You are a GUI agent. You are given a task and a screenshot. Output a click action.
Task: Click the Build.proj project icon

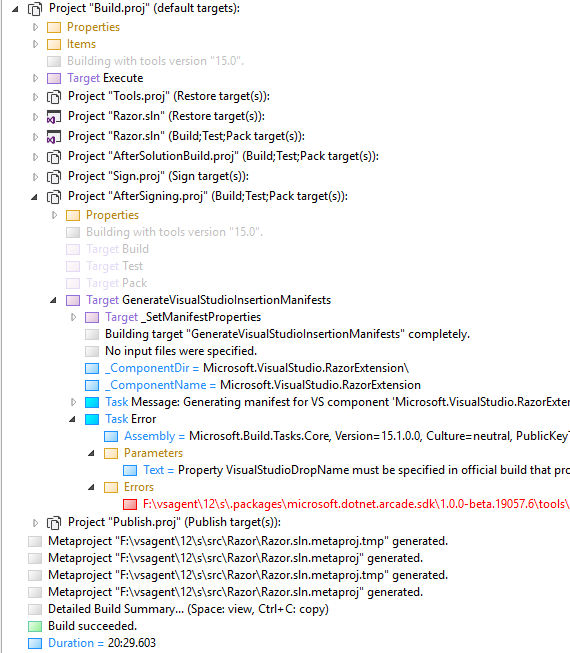35,9
